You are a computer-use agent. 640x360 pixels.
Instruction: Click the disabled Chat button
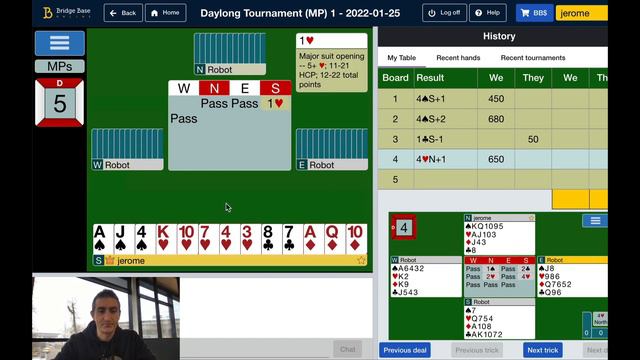coord(347,349)
